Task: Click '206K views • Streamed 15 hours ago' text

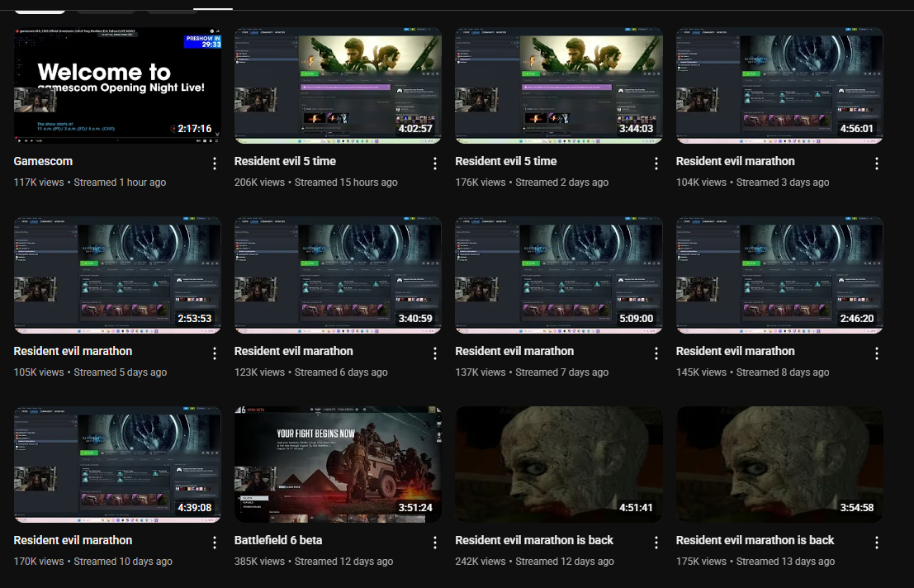Action: (x=316, y=183)
